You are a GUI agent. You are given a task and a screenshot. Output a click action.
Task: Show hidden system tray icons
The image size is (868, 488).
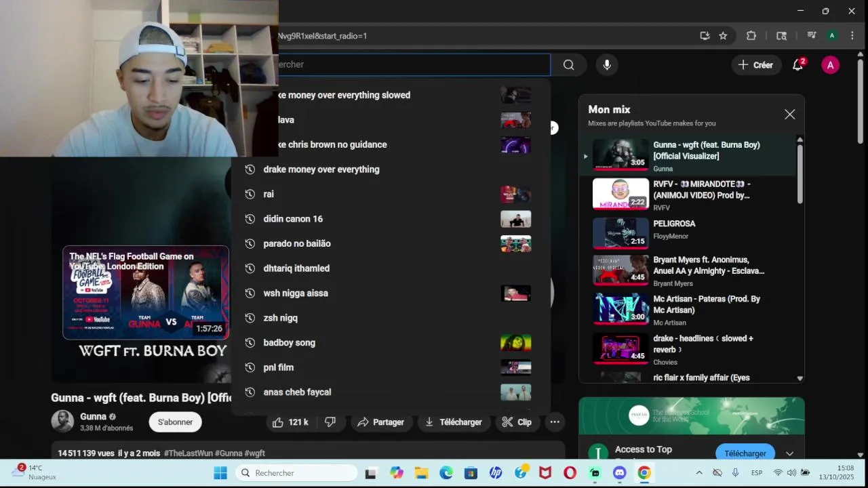coord(699,472)
